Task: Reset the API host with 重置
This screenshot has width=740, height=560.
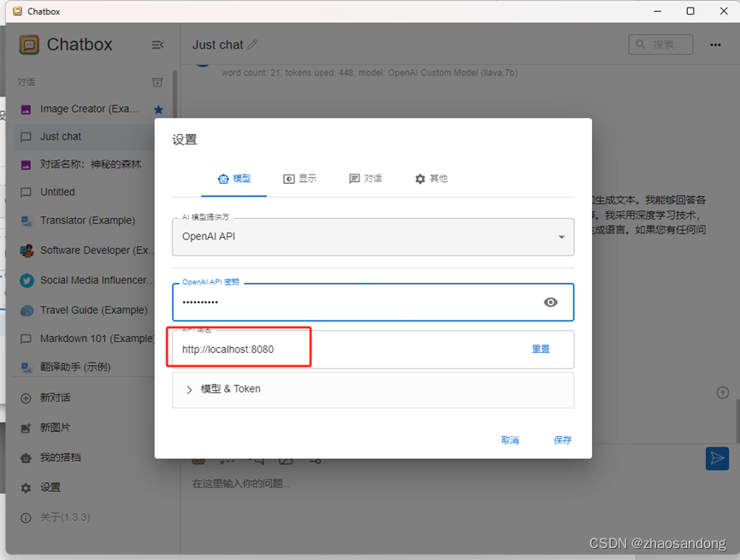Action: [541, 349]
